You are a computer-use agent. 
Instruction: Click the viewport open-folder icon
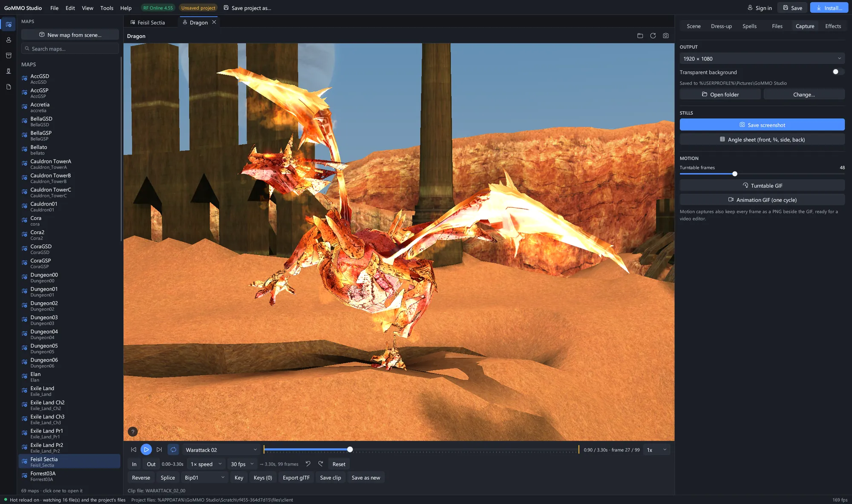(640, 36)
